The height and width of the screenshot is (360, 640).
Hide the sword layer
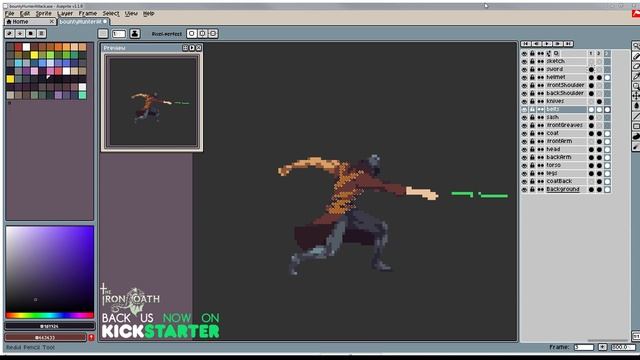tap(524, 69)
